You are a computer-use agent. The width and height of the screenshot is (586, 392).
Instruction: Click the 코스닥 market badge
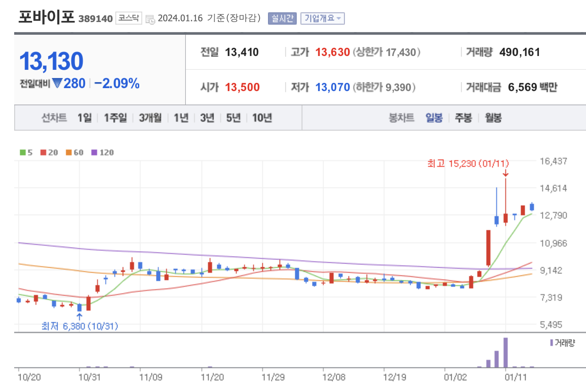click(x=129, y=18)
